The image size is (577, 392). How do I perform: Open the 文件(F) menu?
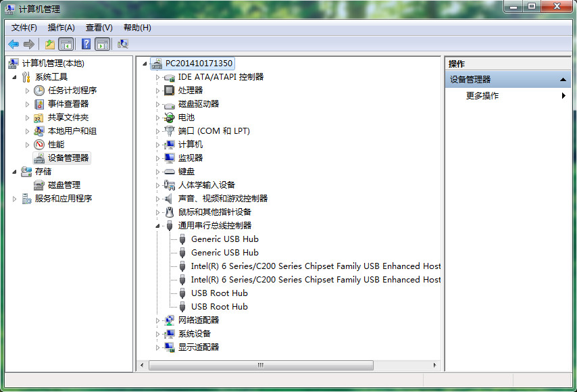(24, 28)
